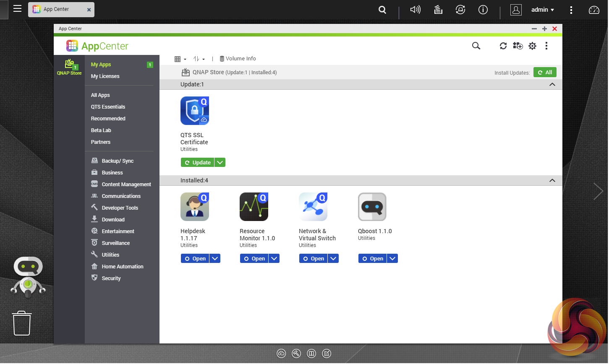The height and width of the screenshot is (364, 609).
Task: Open the desktop trash can
Action: coord(22,323)
